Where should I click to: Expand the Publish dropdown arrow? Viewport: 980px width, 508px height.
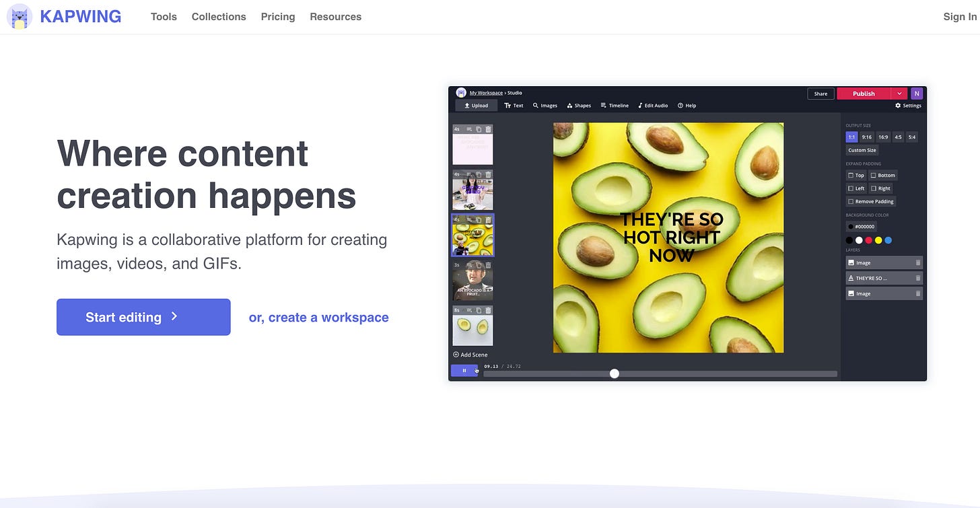900,94
